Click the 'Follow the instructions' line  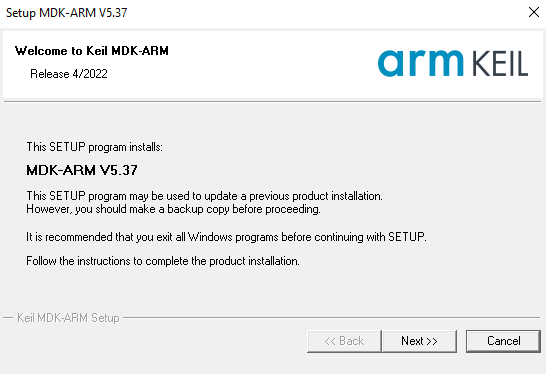[x=163, y=261]
